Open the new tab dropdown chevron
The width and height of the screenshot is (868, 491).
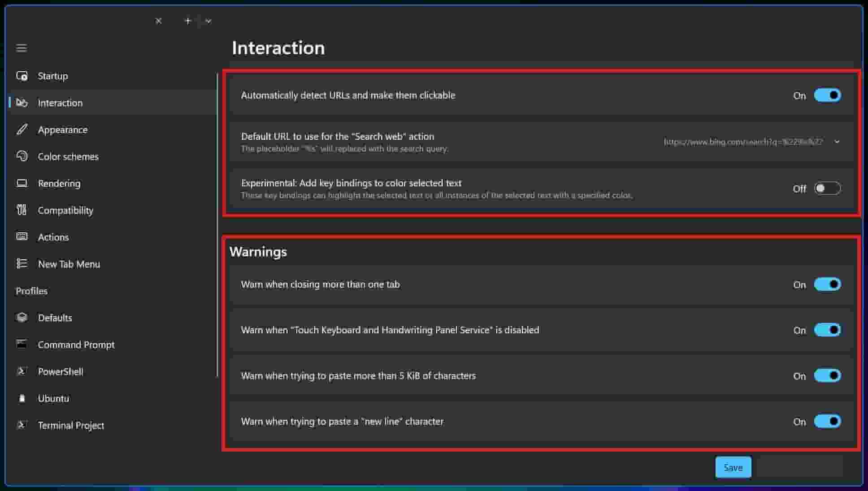click(x=208, y=21)
